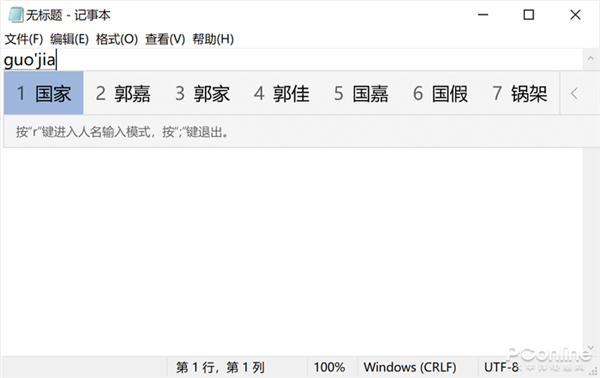The height and width of the screenshot is (378, 600).
Task: Open the 文件(F) menu
Action: 24,39
